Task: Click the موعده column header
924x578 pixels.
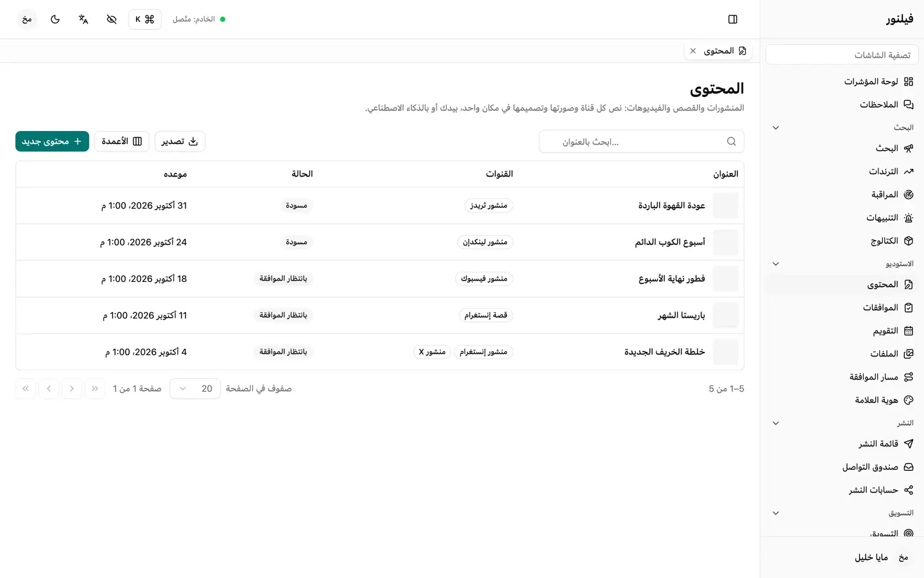Action: pyautogui.click(x=175, y=174)
